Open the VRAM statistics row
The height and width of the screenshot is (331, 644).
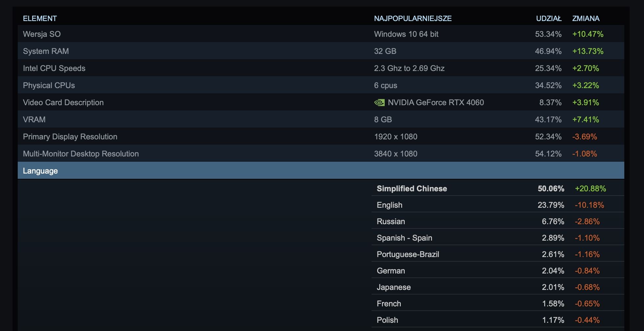click(34, 120)
